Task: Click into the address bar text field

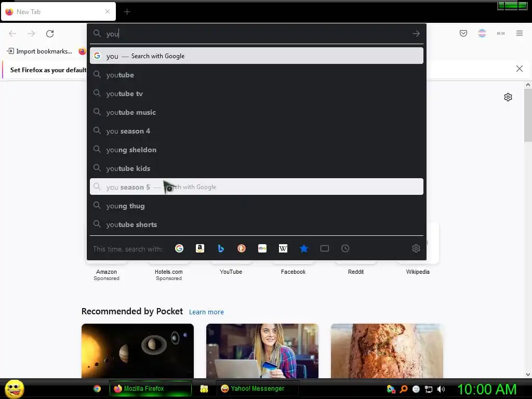Action: tap(257, 34)
